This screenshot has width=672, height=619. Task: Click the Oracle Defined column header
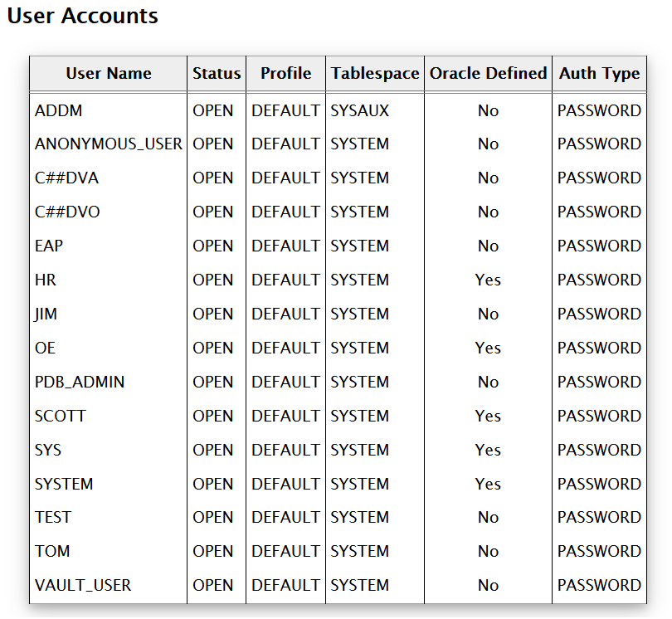pyautogui.click(x=488, y=74)
